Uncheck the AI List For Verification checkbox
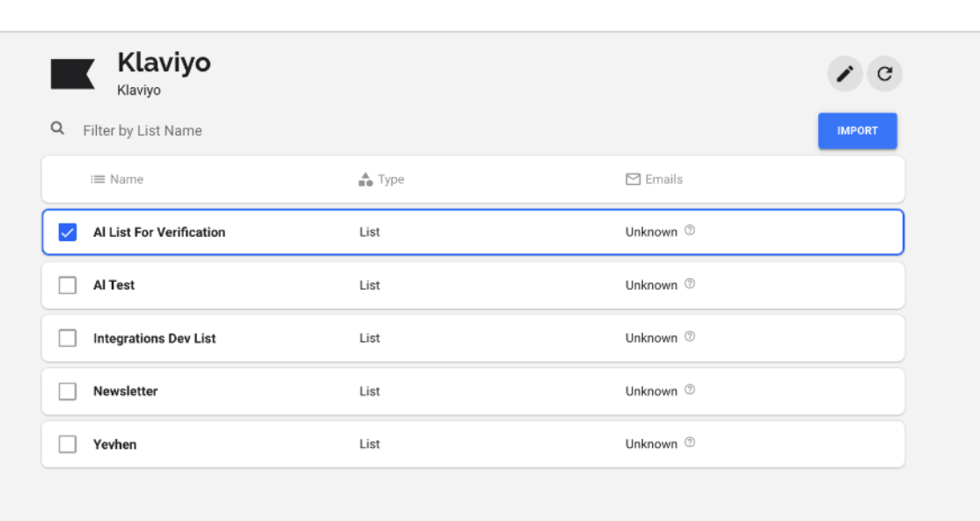The width and height of the screenshot is (980, 521). [x=68, y=232]
